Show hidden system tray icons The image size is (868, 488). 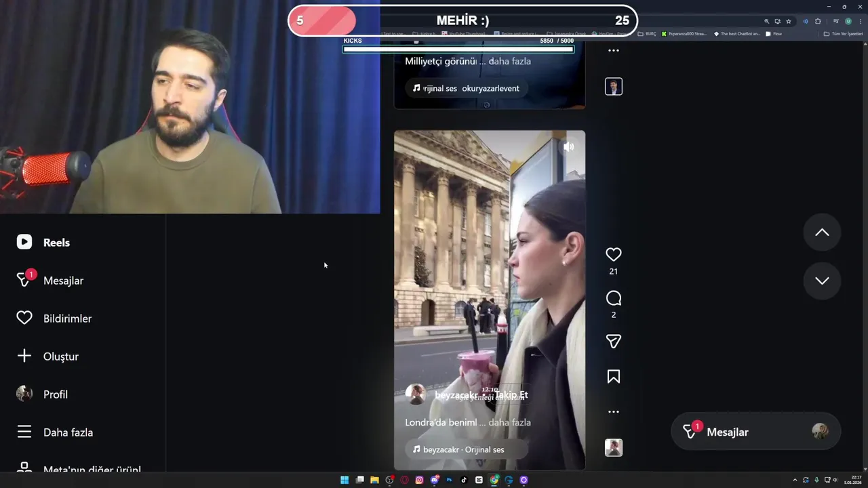pyautogui.click(x=795, y=480)
